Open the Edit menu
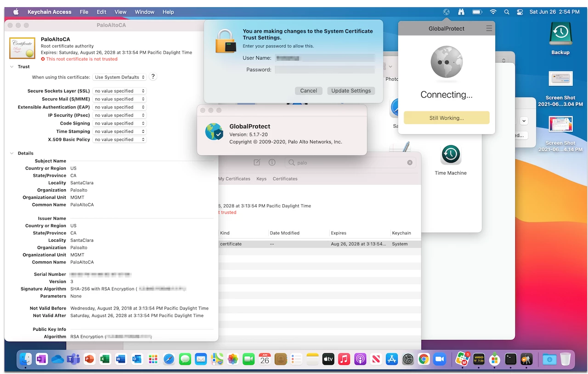This screenshot has width=588, height=374. tap(102, 12)
